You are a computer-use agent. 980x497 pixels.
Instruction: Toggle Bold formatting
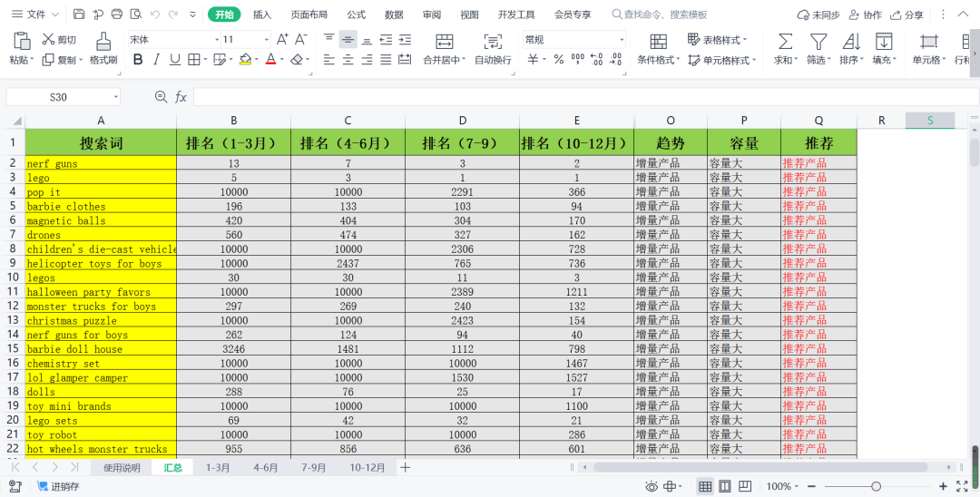tap(138, 60)
